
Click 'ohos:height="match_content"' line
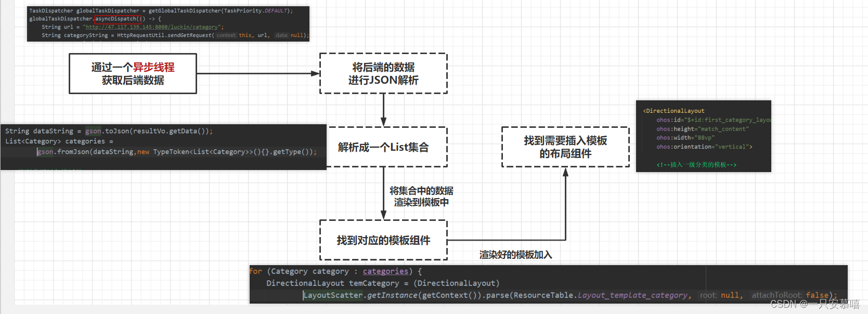pyautogui.click(x=703, y=129)
